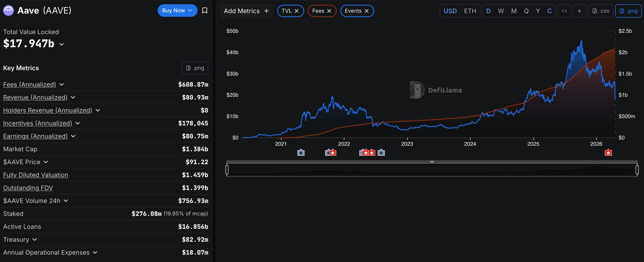
Task: Click the Aave (AAVE) title text
Action: 45,10
